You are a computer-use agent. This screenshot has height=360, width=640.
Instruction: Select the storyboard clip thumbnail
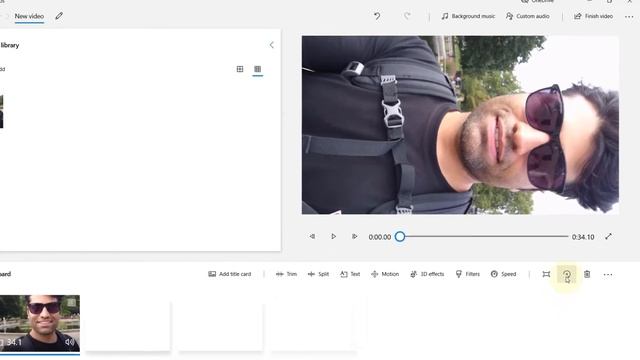(40, 323)
